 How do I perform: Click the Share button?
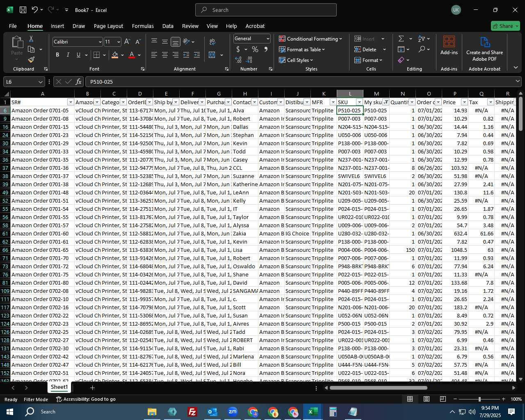click(505, 26)
